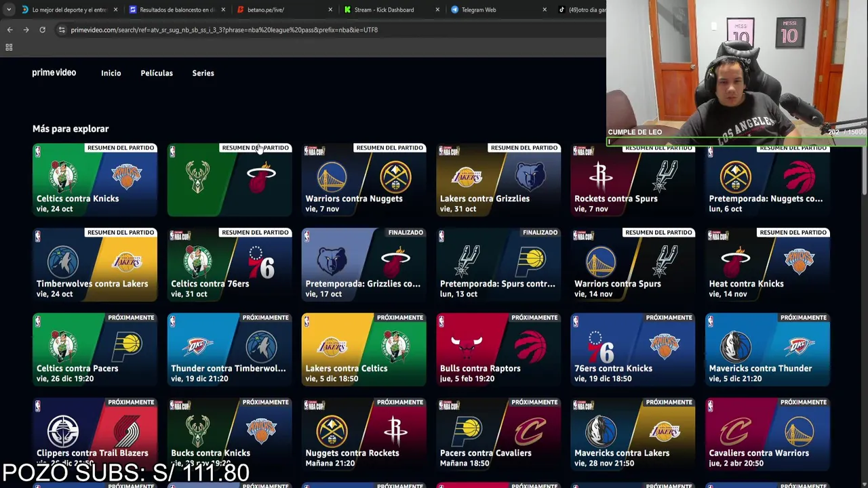Open Pretemporada: Nuggets game card
This screenshot has width=868, height=488.
(x=768, y=180)
